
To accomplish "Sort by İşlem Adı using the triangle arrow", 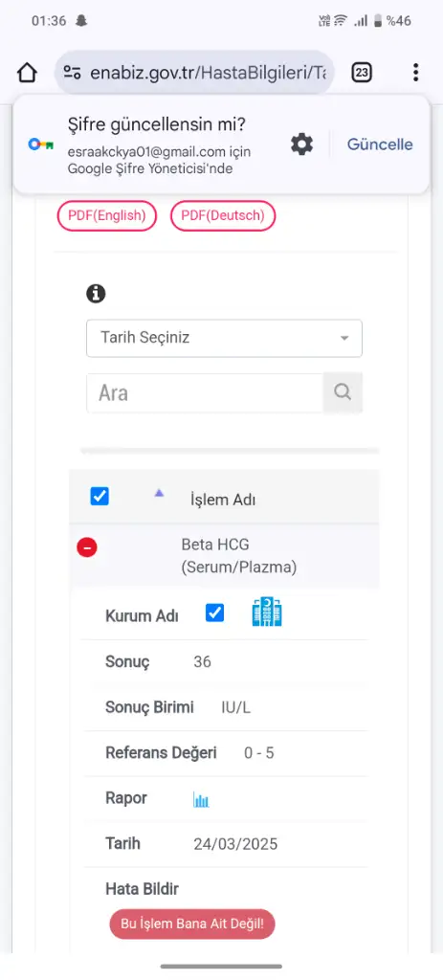I will [159, 493].
